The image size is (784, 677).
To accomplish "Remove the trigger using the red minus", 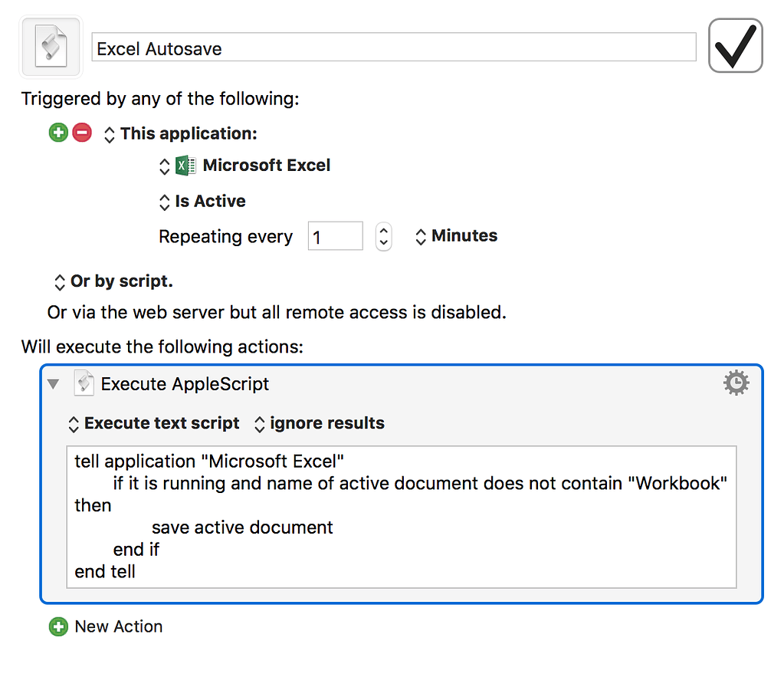I will point(81,133).
